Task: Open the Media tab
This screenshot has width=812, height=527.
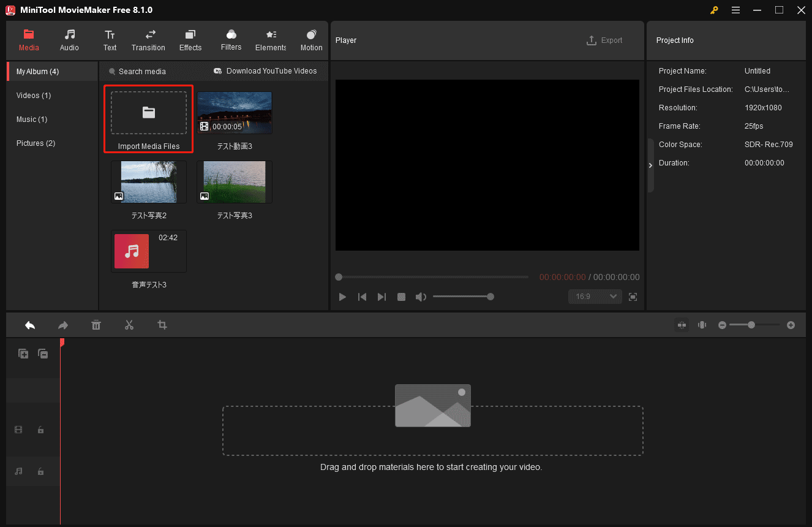Action: click(x=29, y=40)
